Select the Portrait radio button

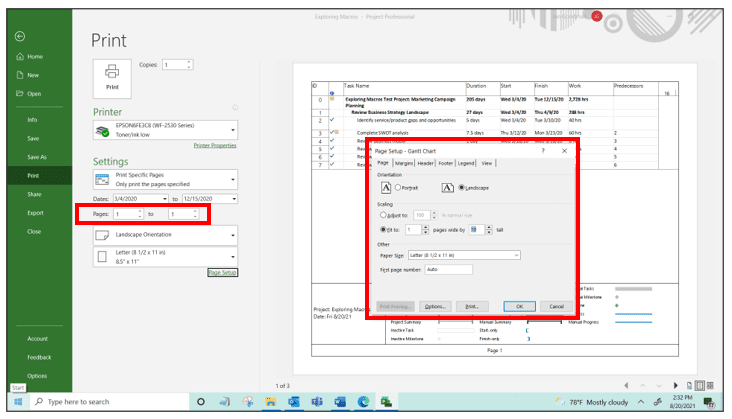click(x=398, y=188)
